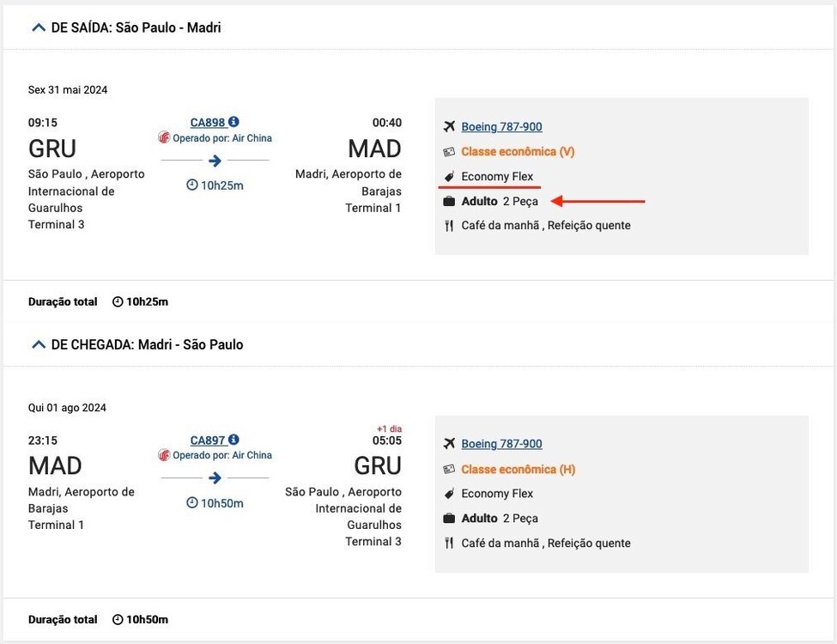
Task: Click the blue arrow between MAD and GRU
Action: coord(215,477)
